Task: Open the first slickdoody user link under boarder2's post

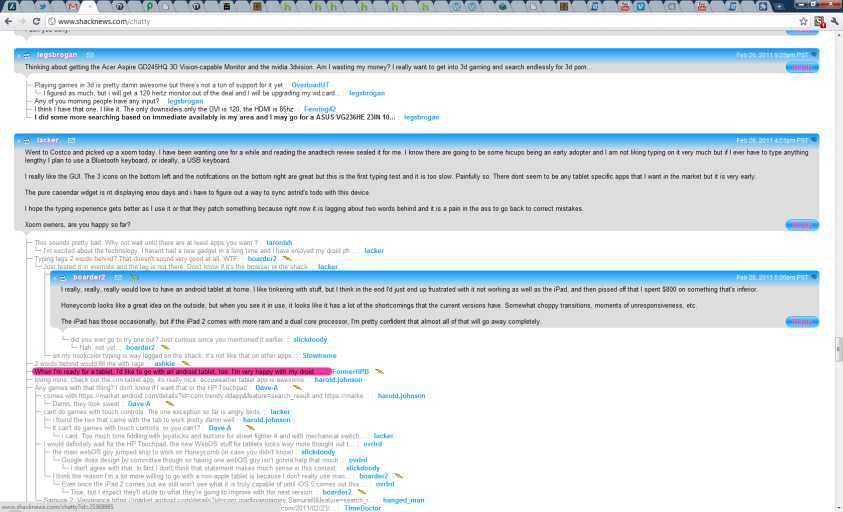Action: point(310,339)
